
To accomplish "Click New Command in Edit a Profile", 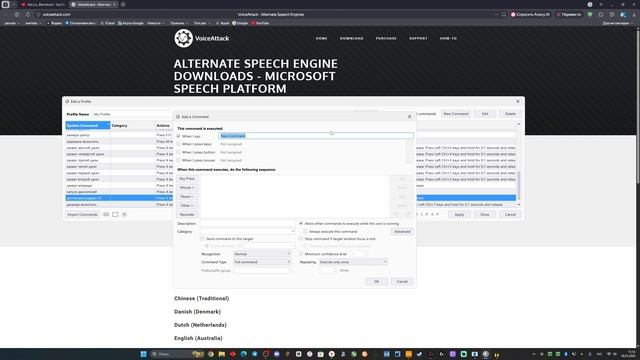I will [x=456, y=114].
